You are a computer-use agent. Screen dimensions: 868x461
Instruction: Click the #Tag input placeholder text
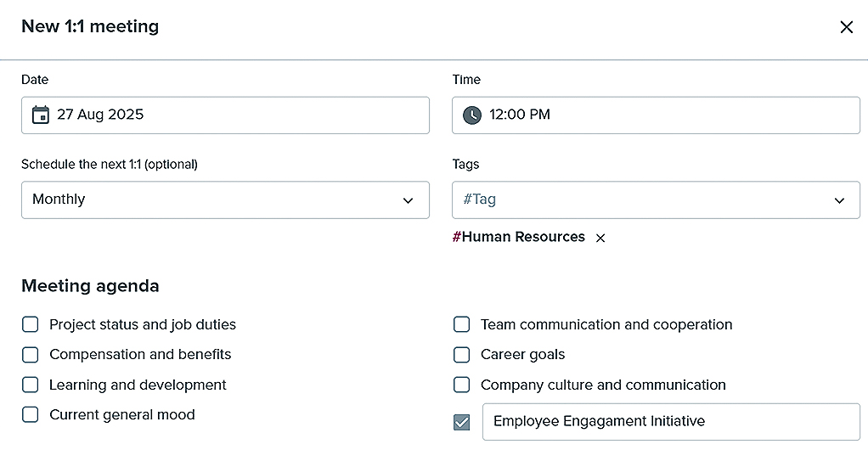point(480,200)
